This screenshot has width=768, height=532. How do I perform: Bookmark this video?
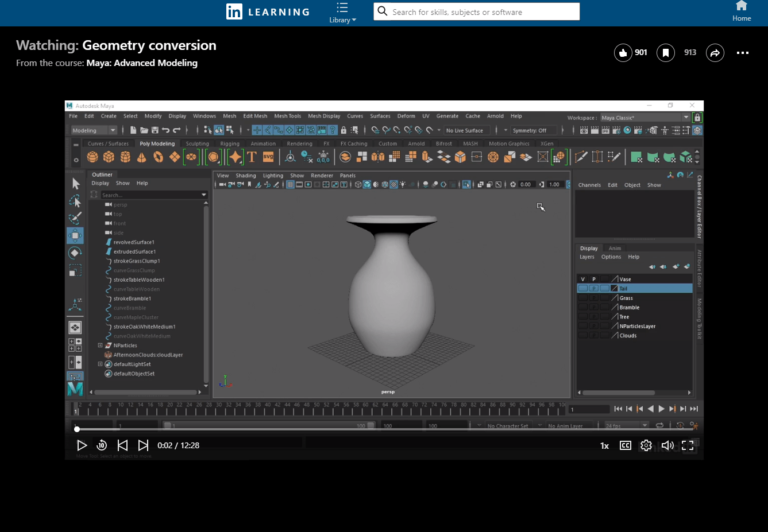pos(666,53)
